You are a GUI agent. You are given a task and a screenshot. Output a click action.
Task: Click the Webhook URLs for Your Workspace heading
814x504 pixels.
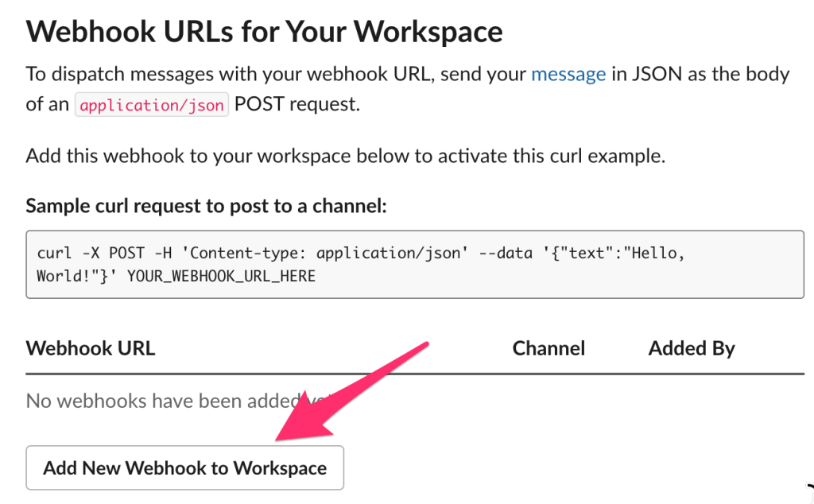pos(264,32)
